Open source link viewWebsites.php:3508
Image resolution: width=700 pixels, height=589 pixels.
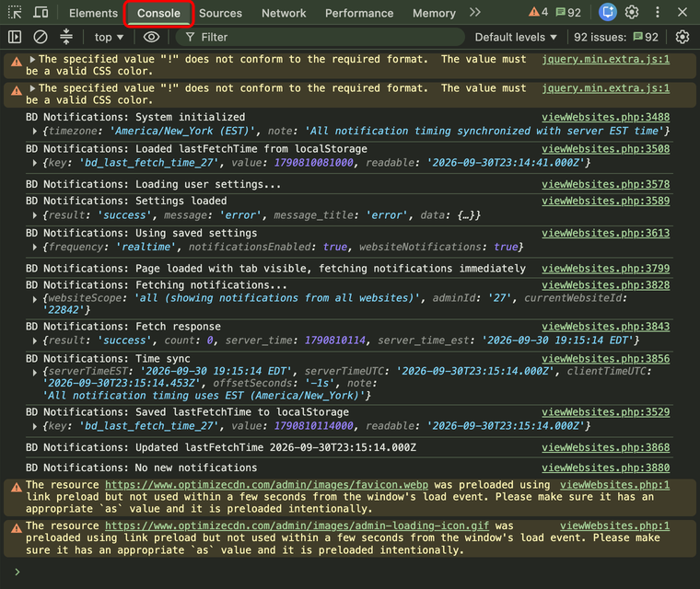[606, 148]
